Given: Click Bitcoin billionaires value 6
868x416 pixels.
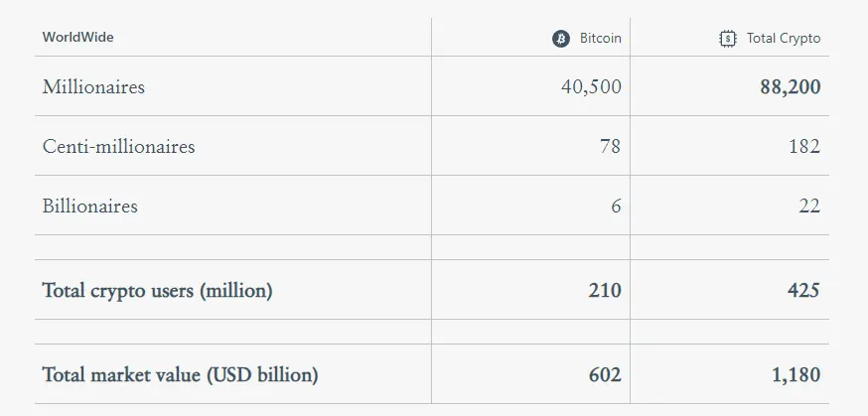Looking at the screenshot, I should pos(616,207).
